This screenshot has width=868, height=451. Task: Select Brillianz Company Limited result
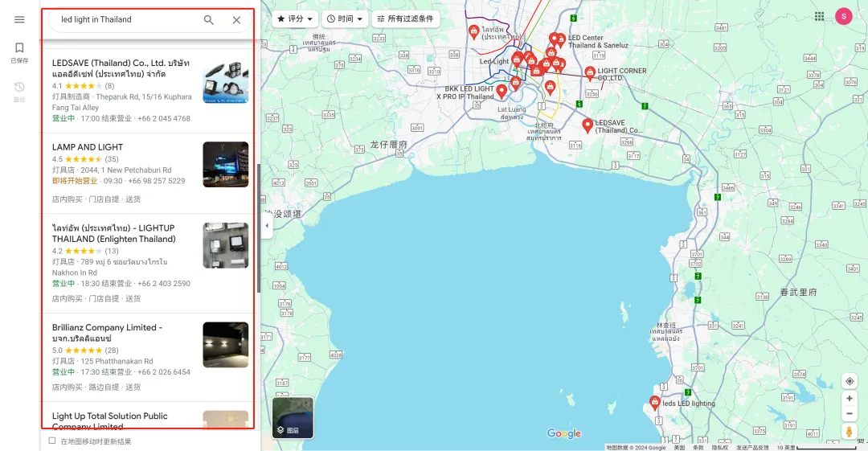coord(108,328)
